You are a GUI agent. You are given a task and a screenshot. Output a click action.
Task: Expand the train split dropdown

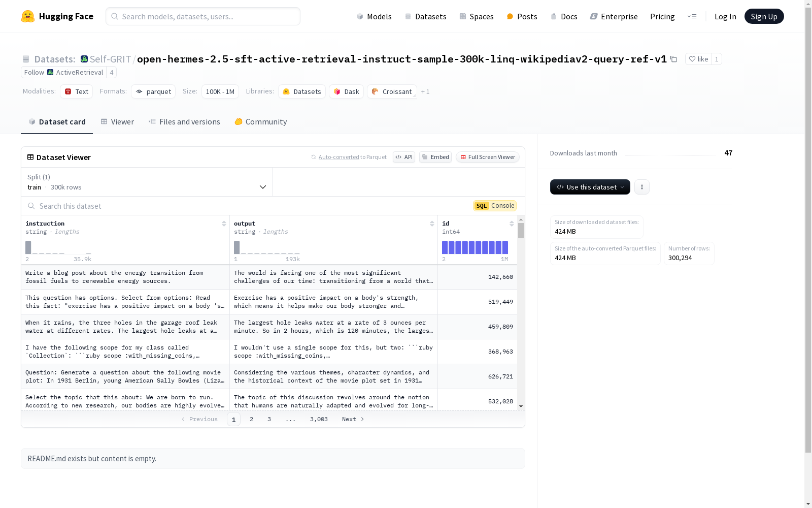click(147, 182)
